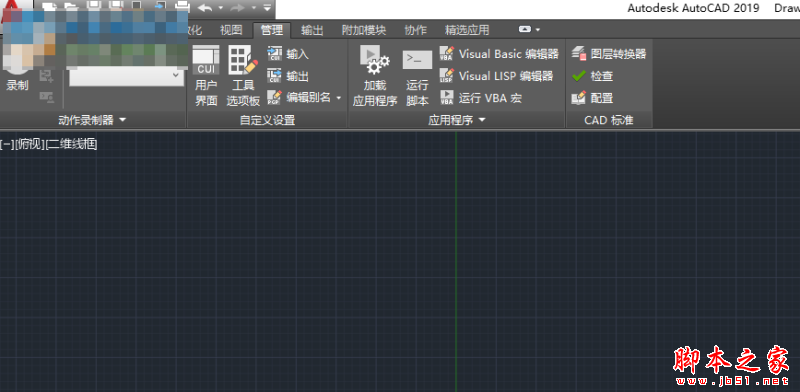Select the 管理 ribbon tab
This screenshot has width=800, height=392.
271,30
